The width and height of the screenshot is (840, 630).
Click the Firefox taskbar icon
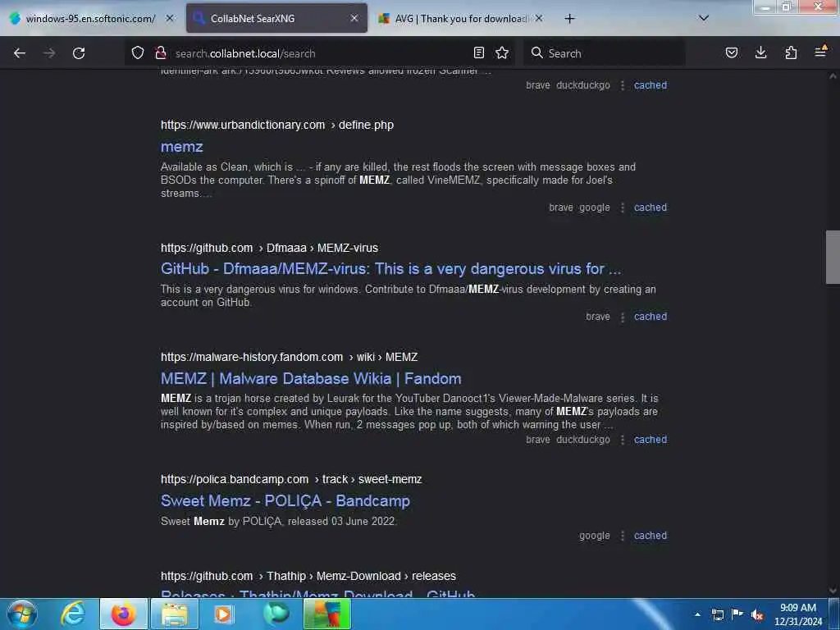pyautogui.click(x=124, y=614)
